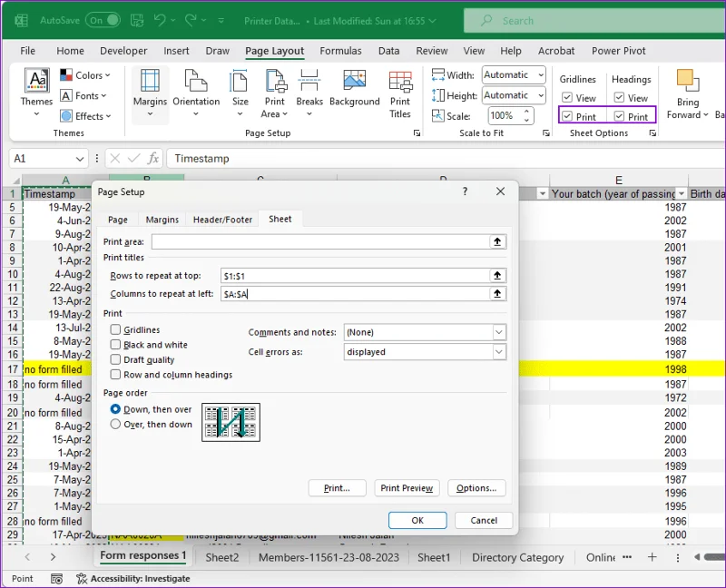The width and height of the screenshot is (726, 588).
Task: Enable Row and column headings option
Action: click(115, 375)
